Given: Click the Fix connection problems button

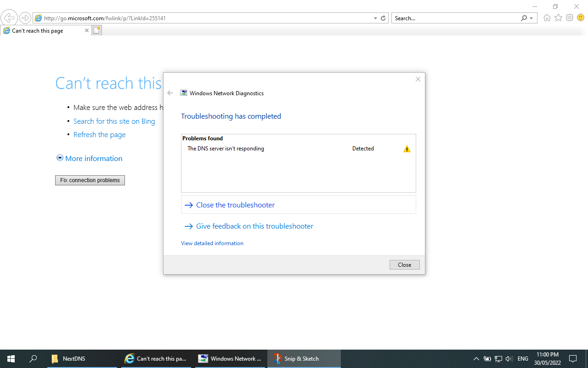Looking at the screenshot, I should [90, 180].
